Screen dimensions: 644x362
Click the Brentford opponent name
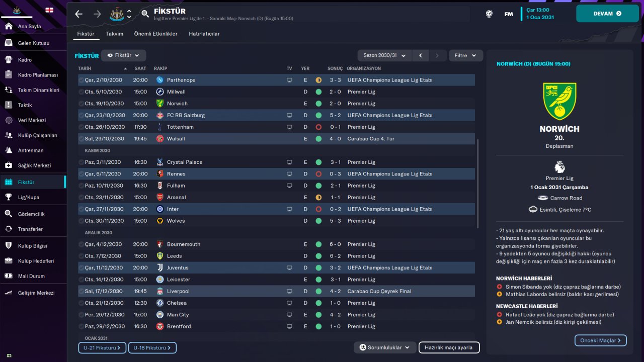click(x=179, y=326)
